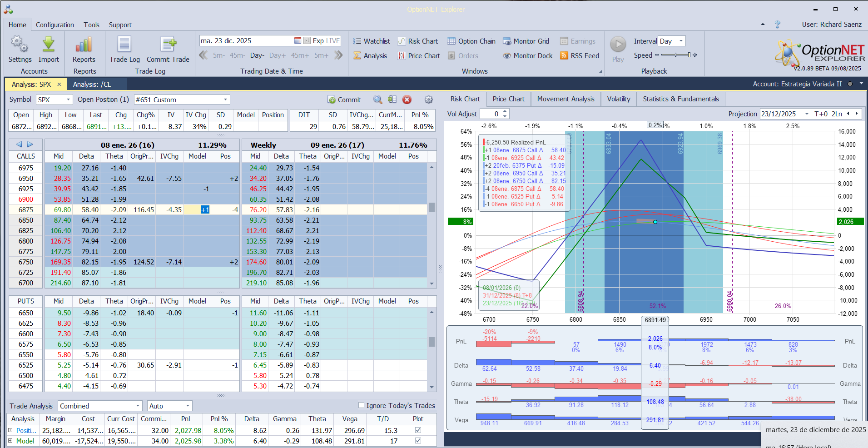This screenshot has width=868, height=448.
Task: Toggle the T+0 projection button
Action: 821,114
